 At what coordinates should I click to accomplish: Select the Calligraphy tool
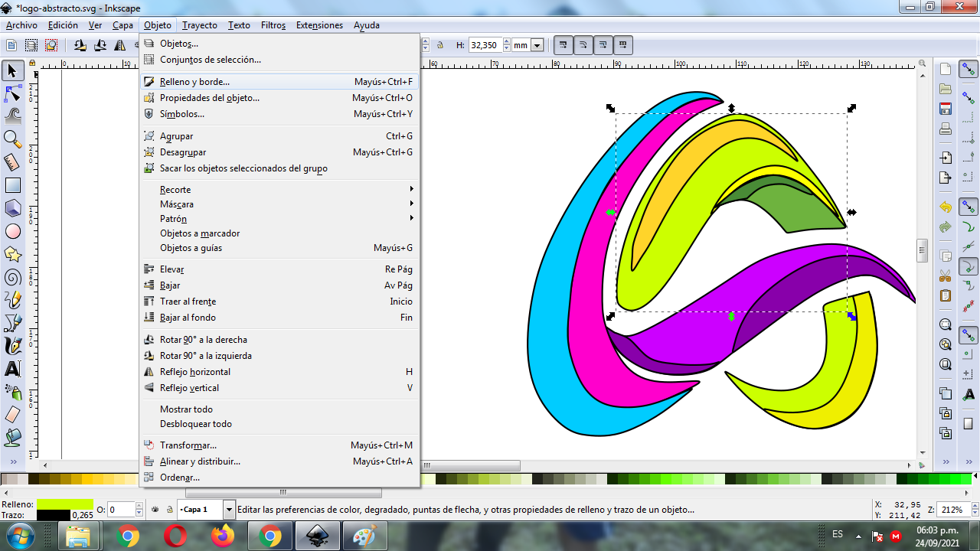coord(12,346)
